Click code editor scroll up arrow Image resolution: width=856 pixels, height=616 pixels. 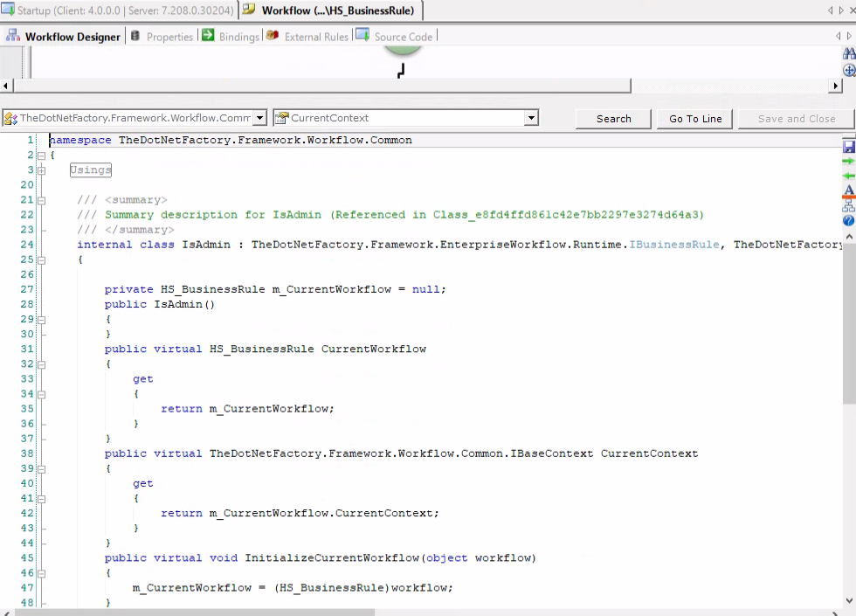pyautogui.click(x=849, y=237)
